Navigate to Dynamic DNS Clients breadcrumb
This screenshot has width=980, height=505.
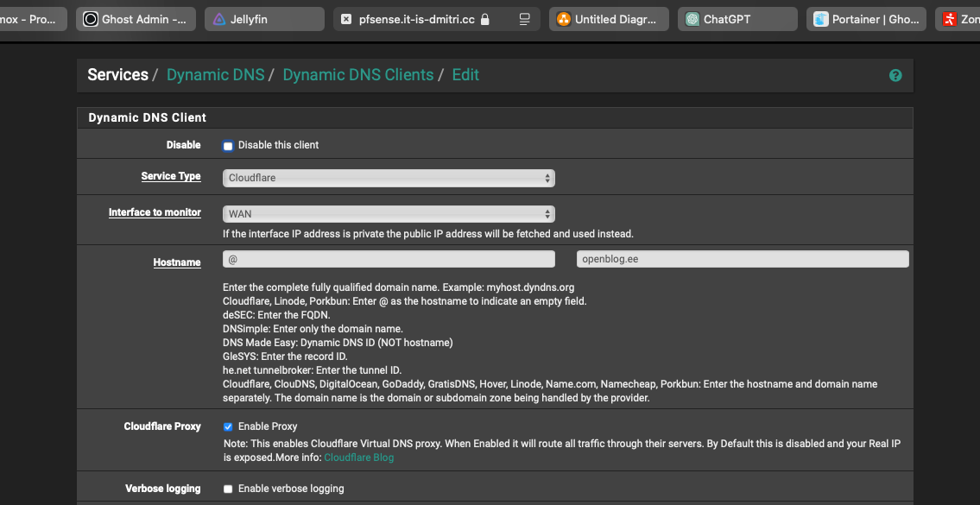click(357, 75)
